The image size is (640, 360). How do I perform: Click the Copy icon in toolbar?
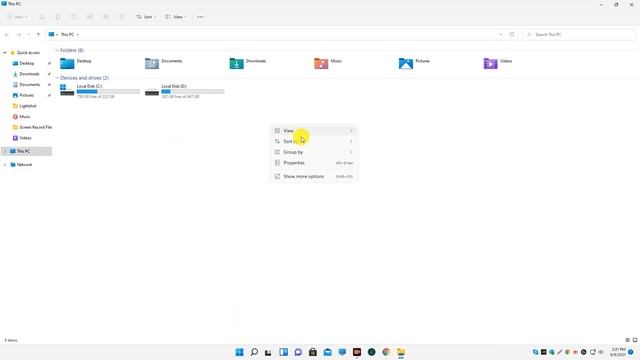pyautogui.click(x=58, y=17)
